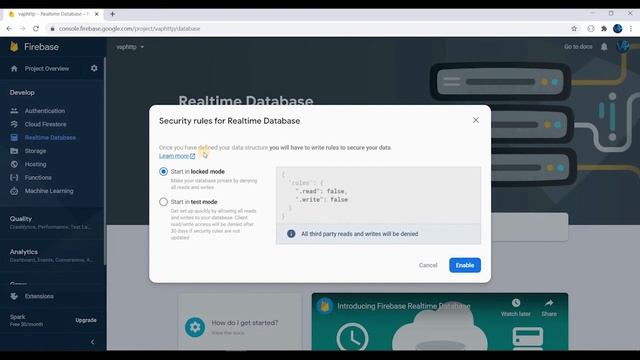Click Go to docs link
The width and height of the screenshot is (640, 360).
click(x=578, y=47)
